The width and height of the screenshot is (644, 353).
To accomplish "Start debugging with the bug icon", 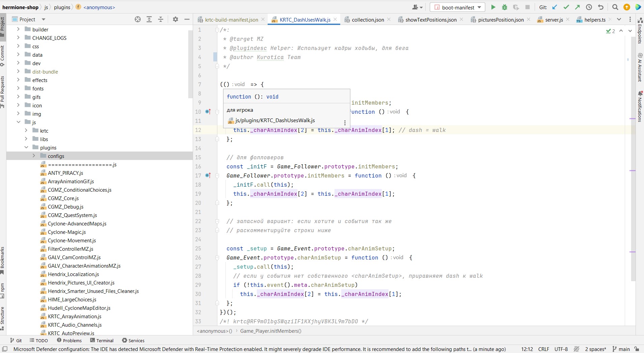I will coord(505,7).
